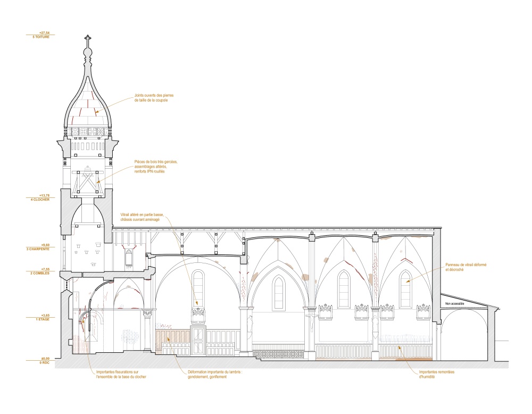Select the "+3,65" elevation value

pyautogui.click(x=45, y=315)
